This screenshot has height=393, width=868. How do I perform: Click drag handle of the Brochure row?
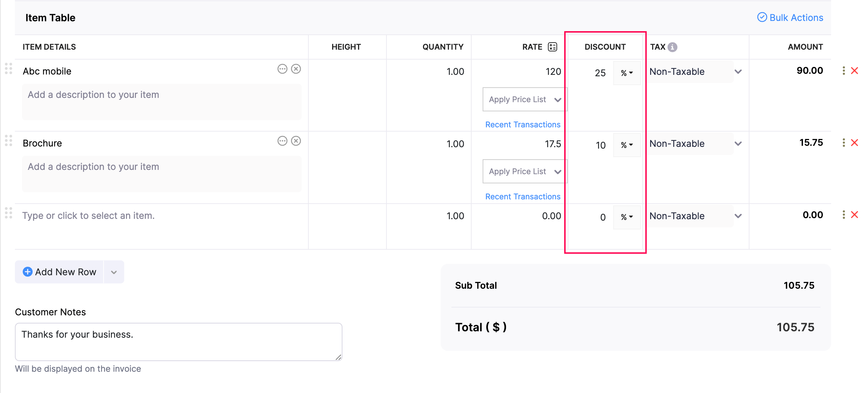click(x=9, y=141)
